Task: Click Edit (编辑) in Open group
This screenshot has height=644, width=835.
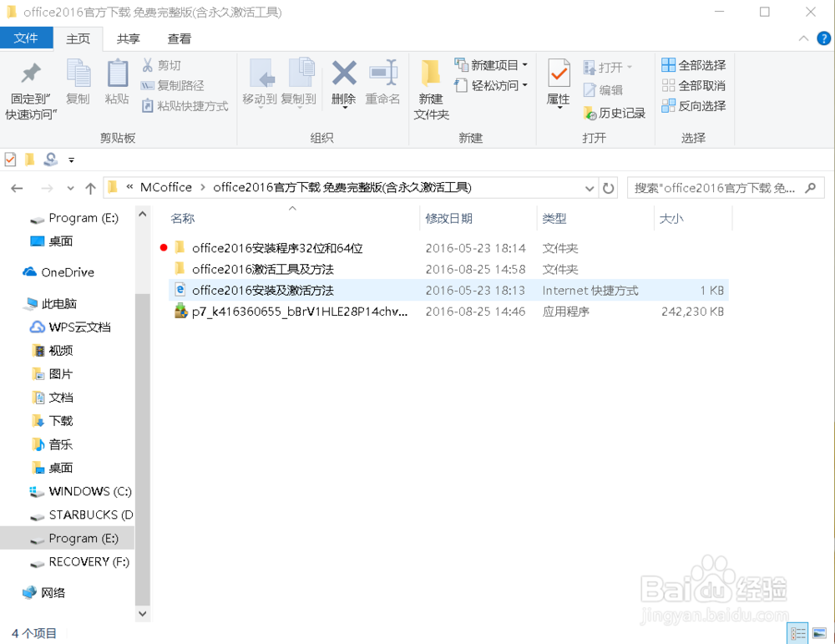Action: [x=603, y=90]
